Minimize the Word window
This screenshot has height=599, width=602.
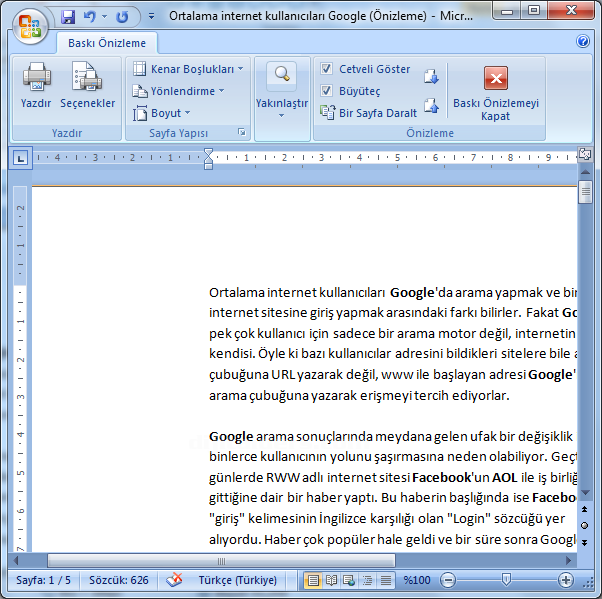click(507, 11)
